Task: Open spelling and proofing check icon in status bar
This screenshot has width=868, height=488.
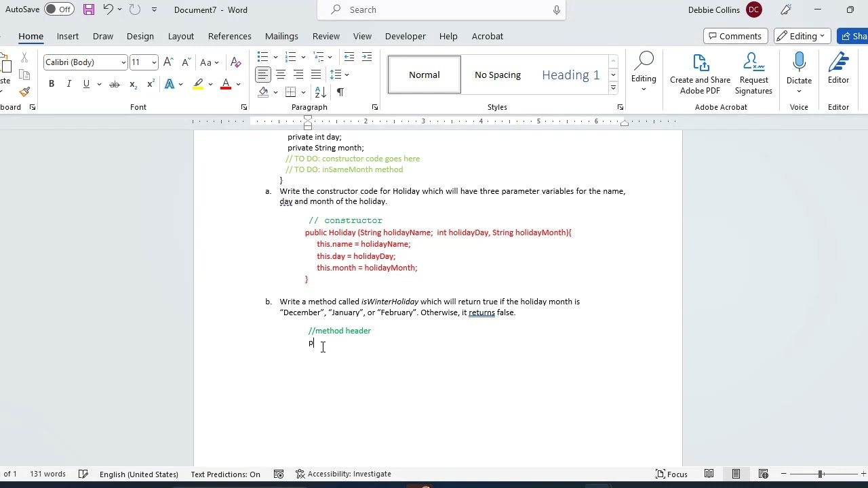Action: click(83, 474)
